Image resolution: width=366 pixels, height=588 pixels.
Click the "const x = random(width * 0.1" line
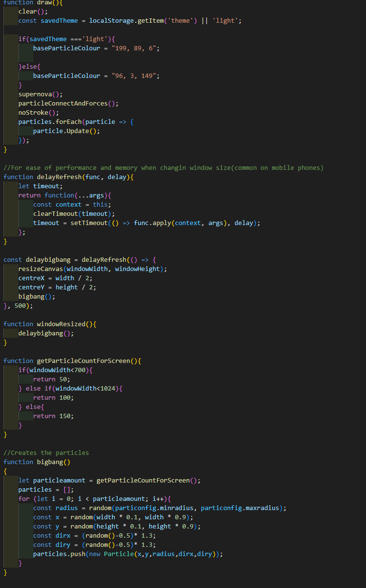113,517
